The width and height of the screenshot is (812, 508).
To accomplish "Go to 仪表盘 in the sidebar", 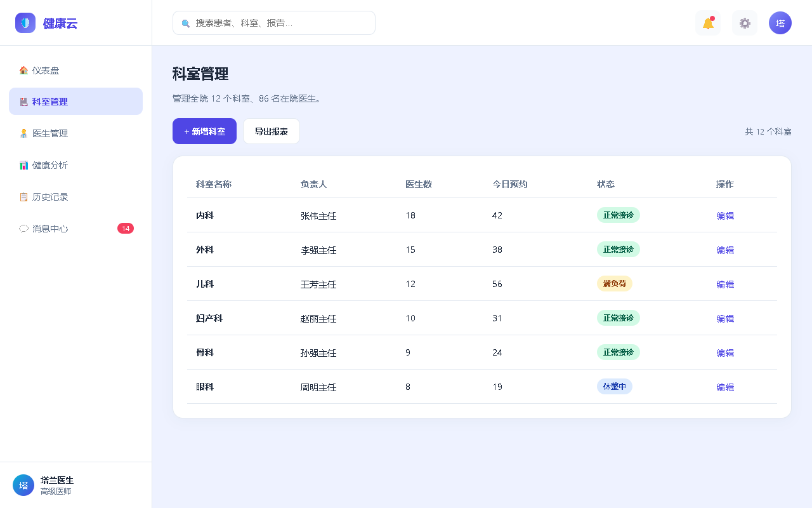I will coord(75,70).
